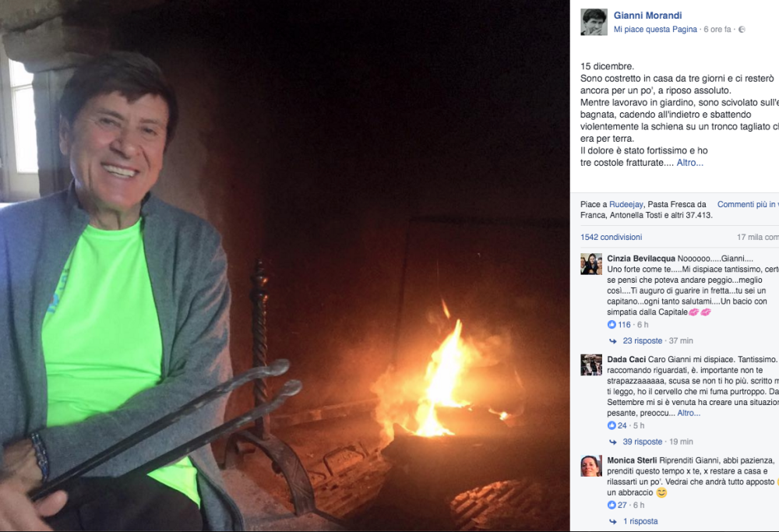The height and width of the screenshot is (532, 779).
Task: Click the reply arrow beside 39 risposte
Action: click(613, 442)
